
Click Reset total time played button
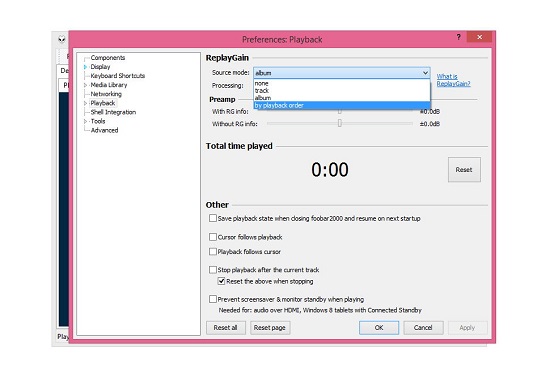tap(464, 170)
